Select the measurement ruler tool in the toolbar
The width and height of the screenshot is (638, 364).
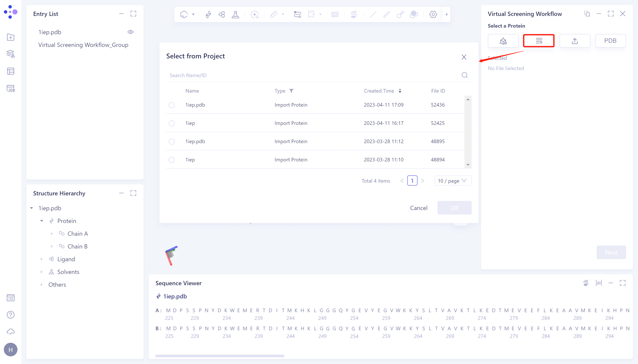click(x=274, y=14)
